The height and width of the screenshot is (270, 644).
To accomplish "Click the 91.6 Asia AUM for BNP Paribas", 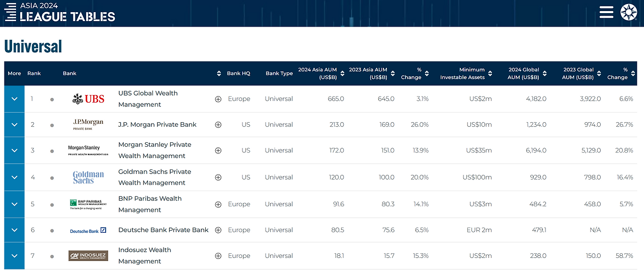I will (338, 205).
